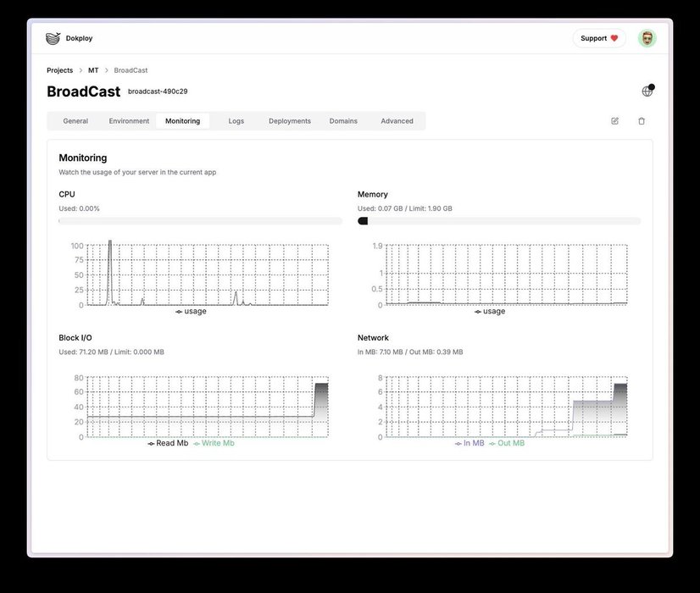Click the CPU heading
The image size is (700, 593).
coord(67,195)
